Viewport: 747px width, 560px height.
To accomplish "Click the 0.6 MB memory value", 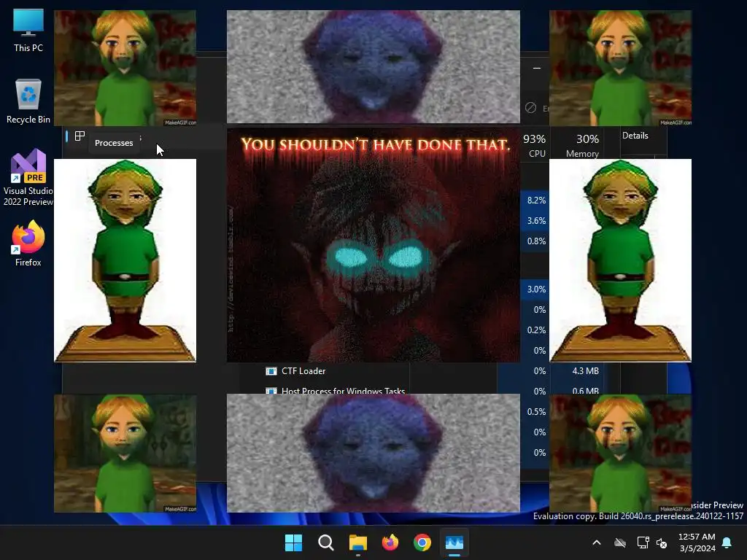I will tap(586, 391).
